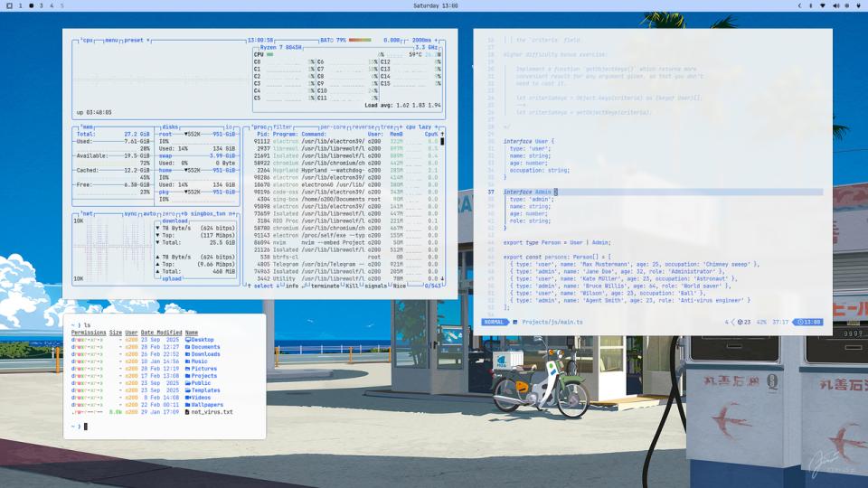The image size is (868, 488).
Task: Open the btop menu
Action: [x=111, y=41]
